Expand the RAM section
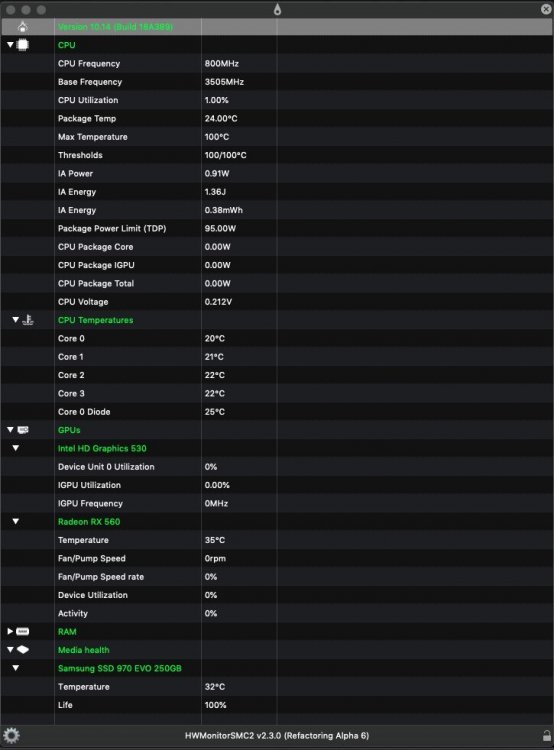Image resolution: width=554 pixels, height=750 pixels. pos(10,631)
